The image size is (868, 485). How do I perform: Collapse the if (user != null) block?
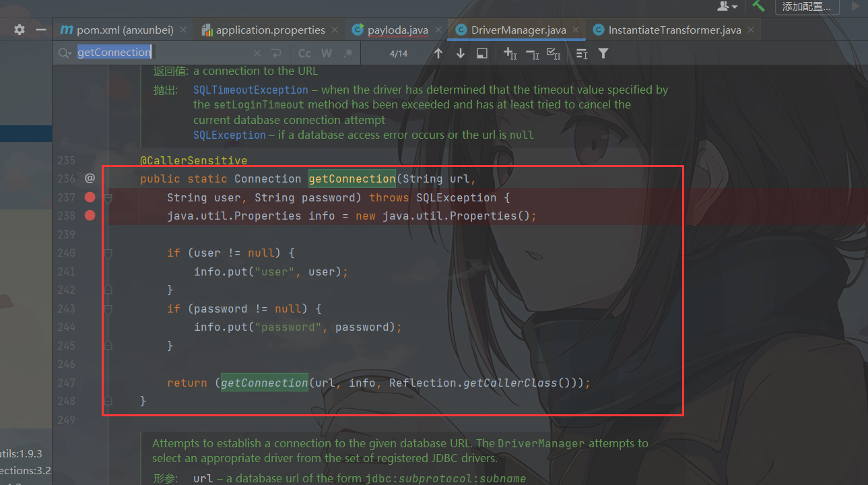[108, 253]
